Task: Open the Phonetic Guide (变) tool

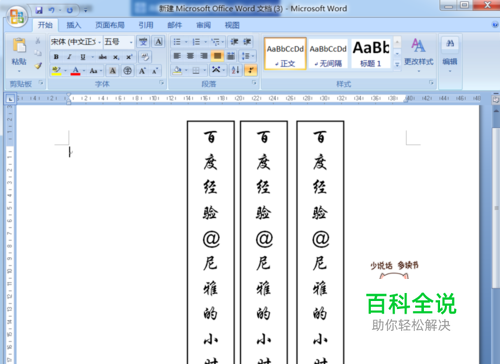Action: pos(143,42)
